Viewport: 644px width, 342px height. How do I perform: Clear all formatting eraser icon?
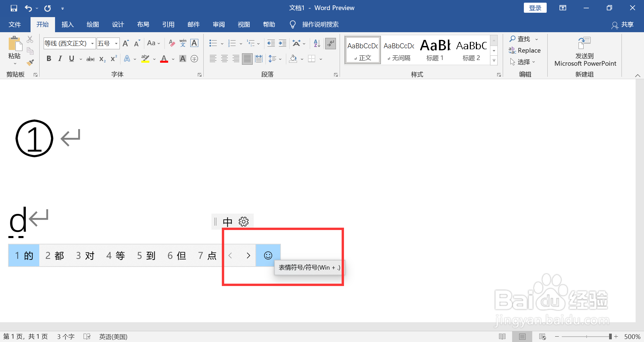click(172, 43)
